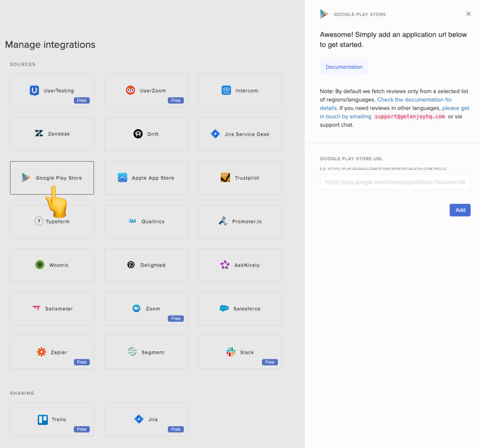481x448 pixels.
Task: Click the Zoom camera icon
Action: (137, 308)
